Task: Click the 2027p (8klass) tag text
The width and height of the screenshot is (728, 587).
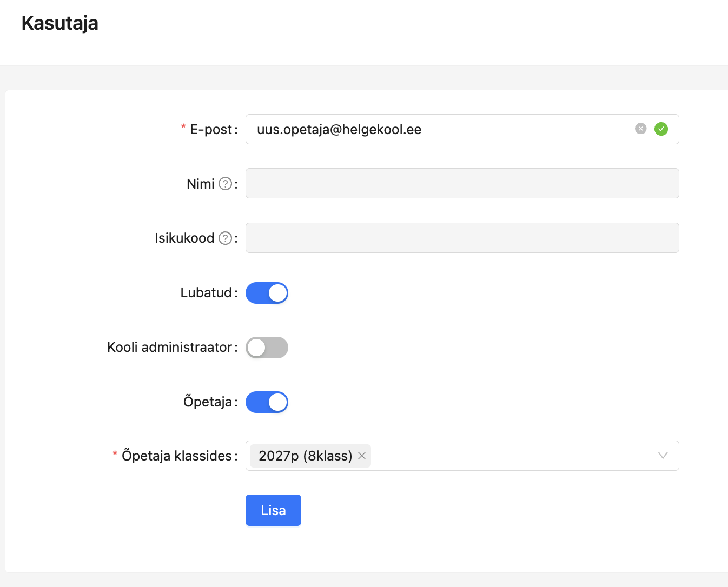Action: [305, 456]
